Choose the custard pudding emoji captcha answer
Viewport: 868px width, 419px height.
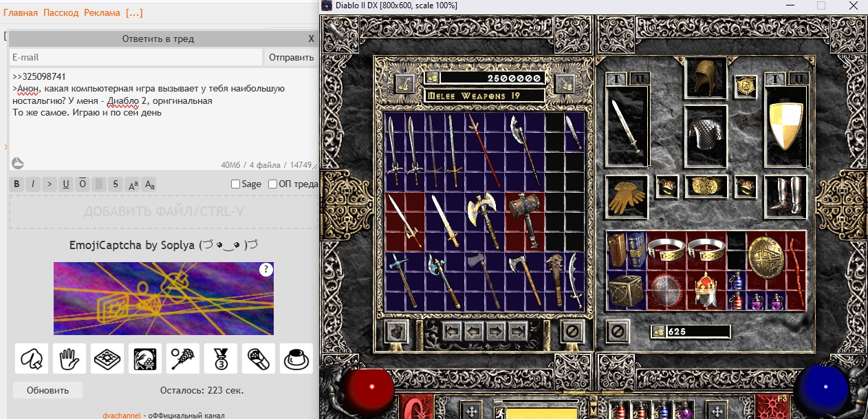[x=296, y=358]
